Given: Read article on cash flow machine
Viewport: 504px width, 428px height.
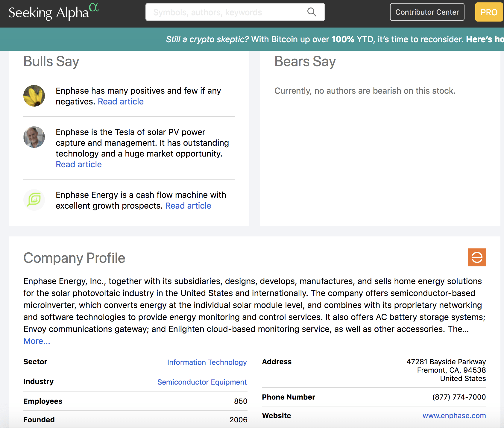Looking at the screenshot, I should pyautogui.click(x=188, y=206).
